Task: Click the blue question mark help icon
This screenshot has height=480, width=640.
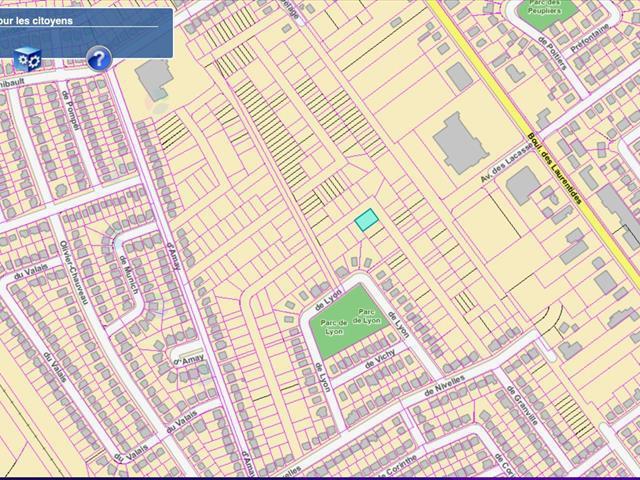Action: pyautogui.click(x=98, y=59)
